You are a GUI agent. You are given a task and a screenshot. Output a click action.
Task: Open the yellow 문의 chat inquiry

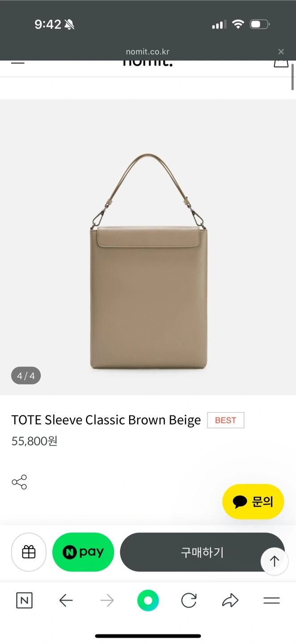[253, 502]
